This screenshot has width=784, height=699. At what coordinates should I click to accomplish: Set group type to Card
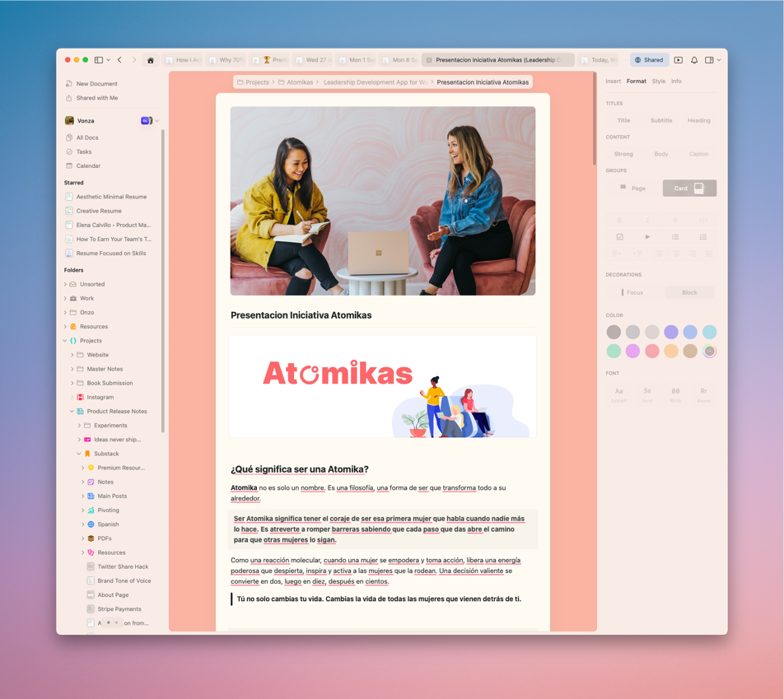689,188
